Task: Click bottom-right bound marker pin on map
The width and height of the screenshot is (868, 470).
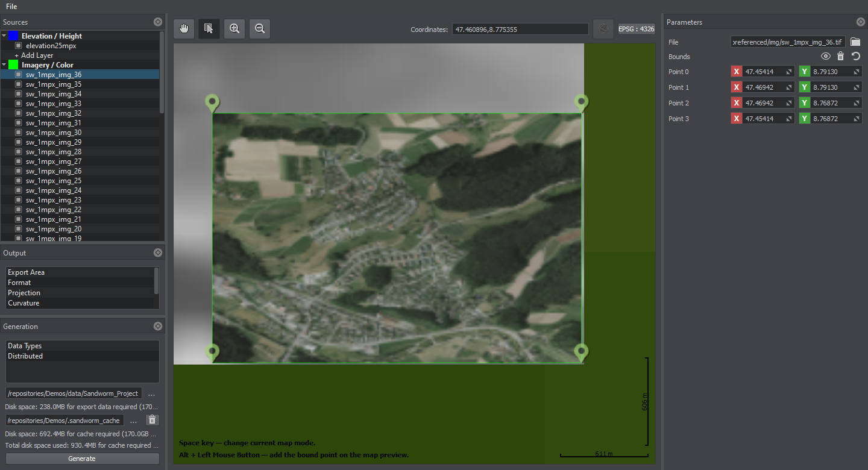Action: click(x=581, y=352)
